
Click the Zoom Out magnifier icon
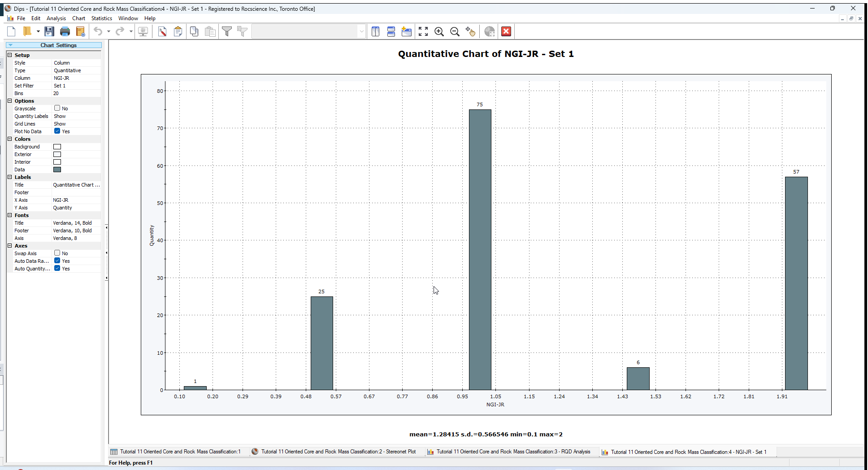(455, 31)
